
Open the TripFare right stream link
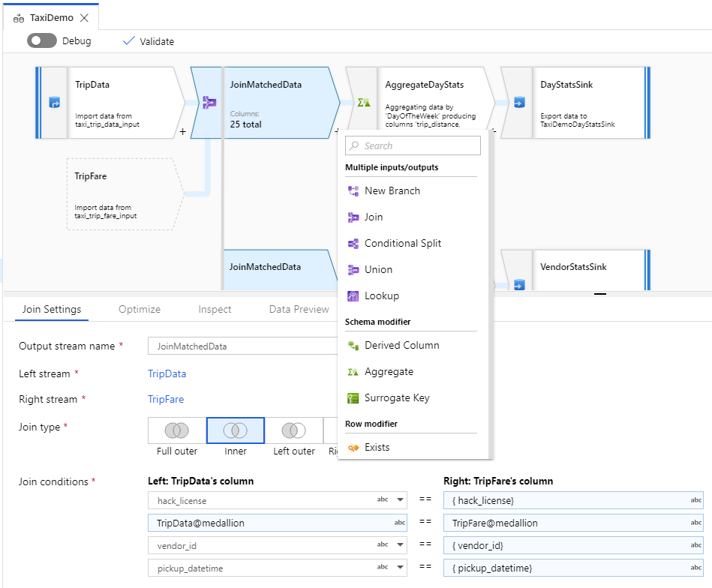(x=166, y=399)
